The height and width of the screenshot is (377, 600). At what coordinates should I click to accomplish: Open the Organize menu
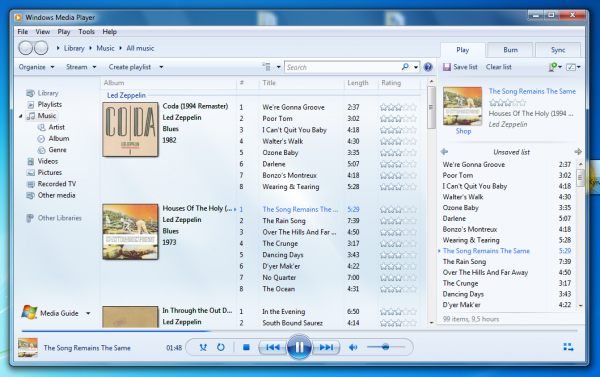pyautogui.click(x=36, y=67)
